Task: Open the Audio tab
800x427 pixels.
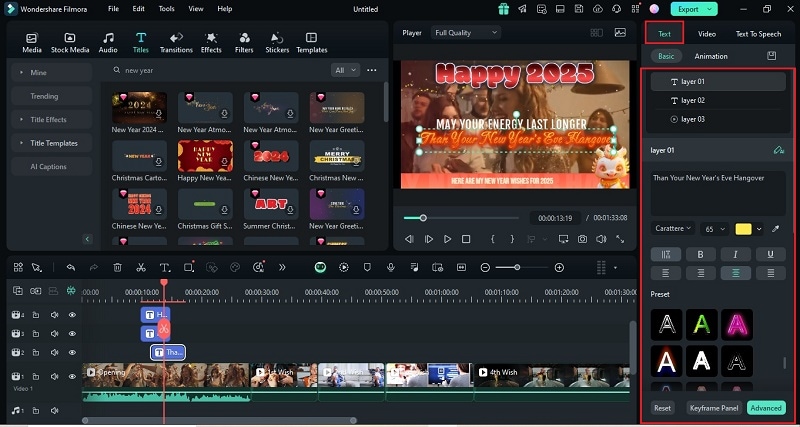Action: click(x=108, y=43)
